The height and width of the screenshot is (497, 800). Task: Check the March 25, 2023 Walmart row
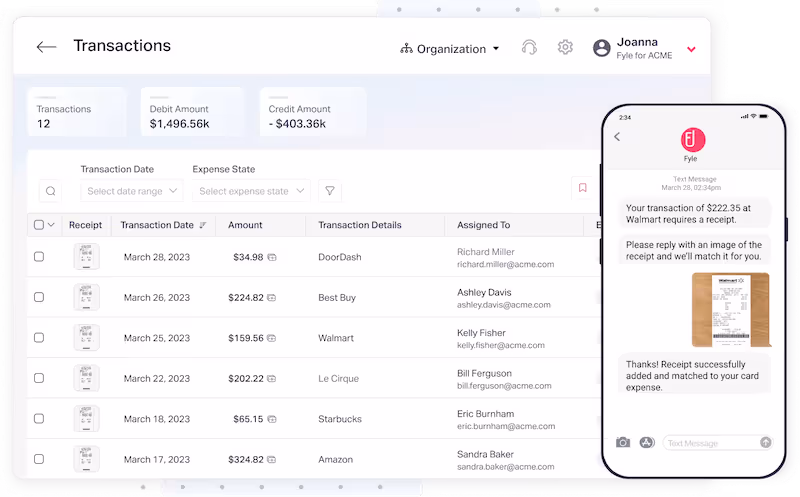pyautogui.click(x=39, y=337)
